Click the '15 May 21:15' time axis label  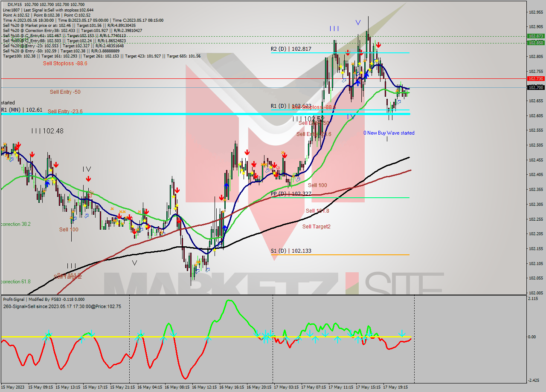123,387
